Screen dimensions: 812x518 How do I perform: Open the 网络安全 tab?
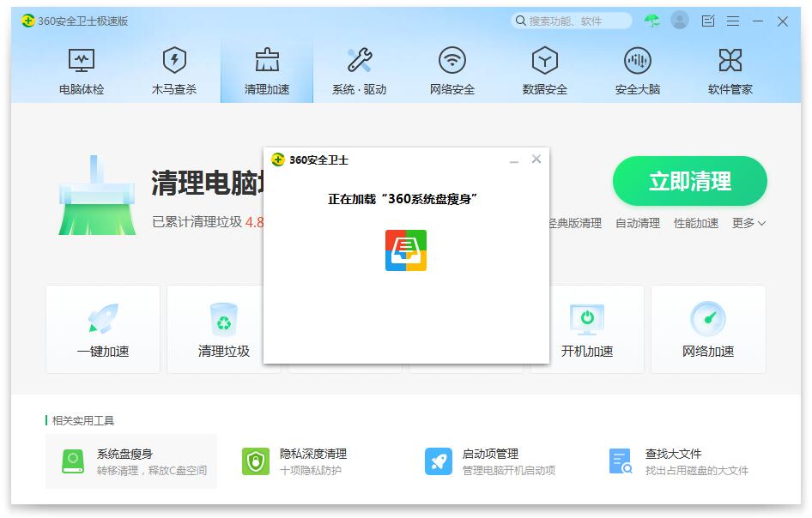[x=452, y=71]
